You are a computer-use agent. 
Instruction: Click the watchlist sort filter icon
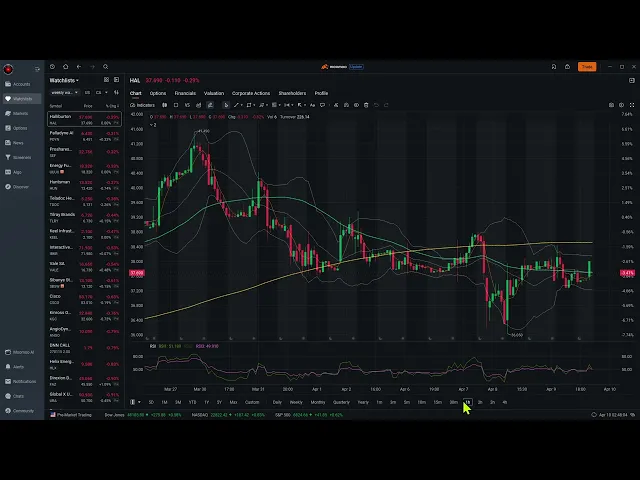coord(116,93)
